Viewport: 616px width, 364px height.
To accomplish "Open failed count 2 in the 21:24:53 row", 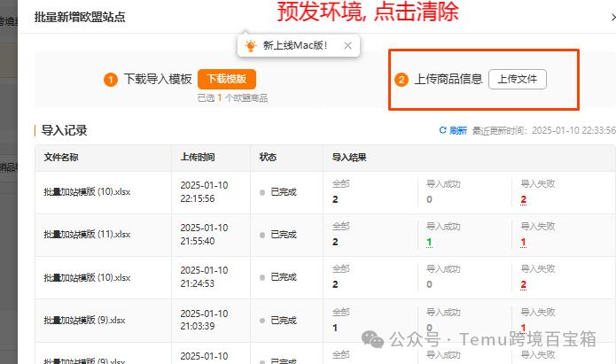I will click(523, 284).
